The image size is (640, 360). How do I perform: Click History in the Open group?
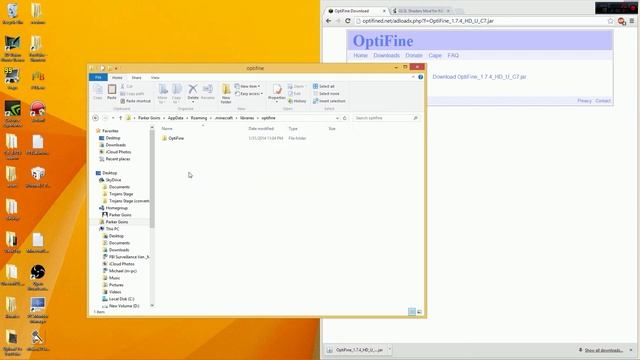(297, 101)
